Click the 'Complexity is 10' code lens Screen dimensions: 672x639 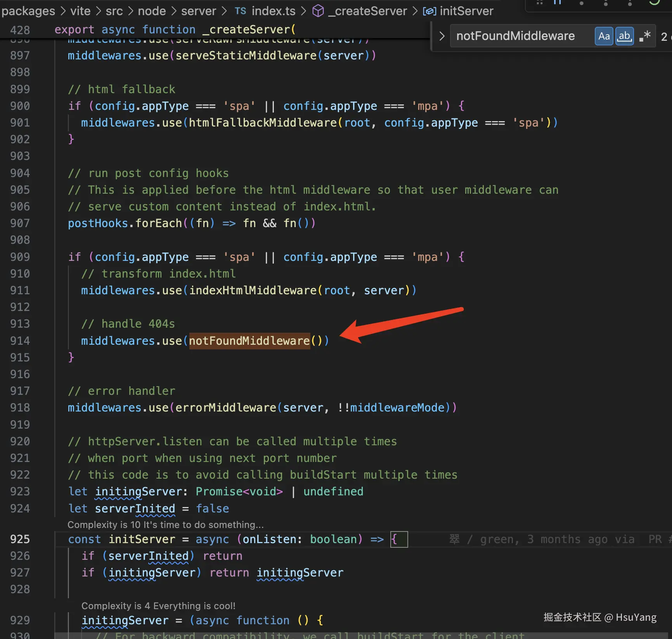[166, 524]
